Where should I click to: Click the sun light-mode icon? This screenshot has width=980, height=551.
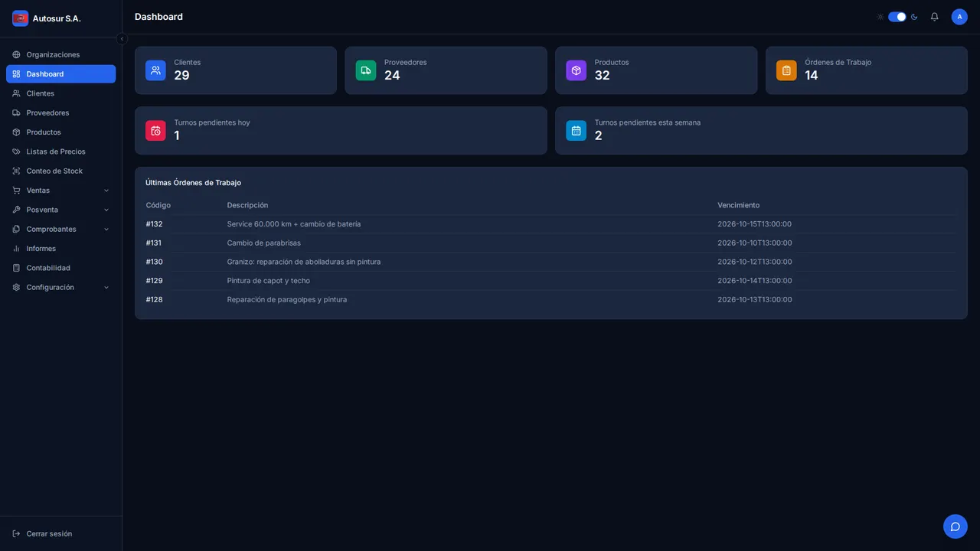[x=880, y=17]
